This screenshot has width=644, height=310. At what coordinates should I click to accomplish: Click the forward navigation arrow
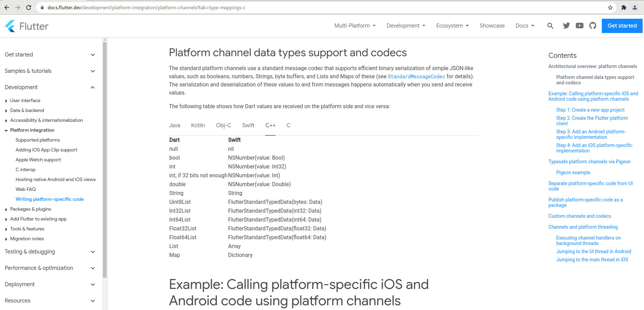tap(18, 7)
